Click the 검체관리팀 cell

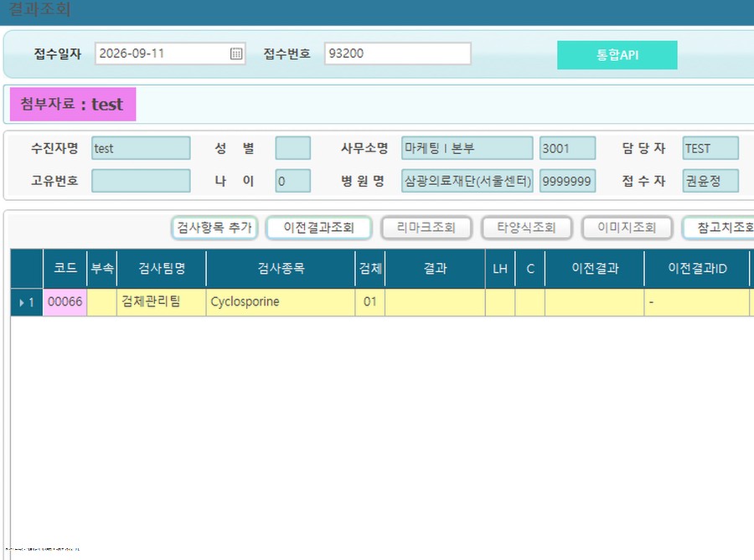tap(162, 302)
